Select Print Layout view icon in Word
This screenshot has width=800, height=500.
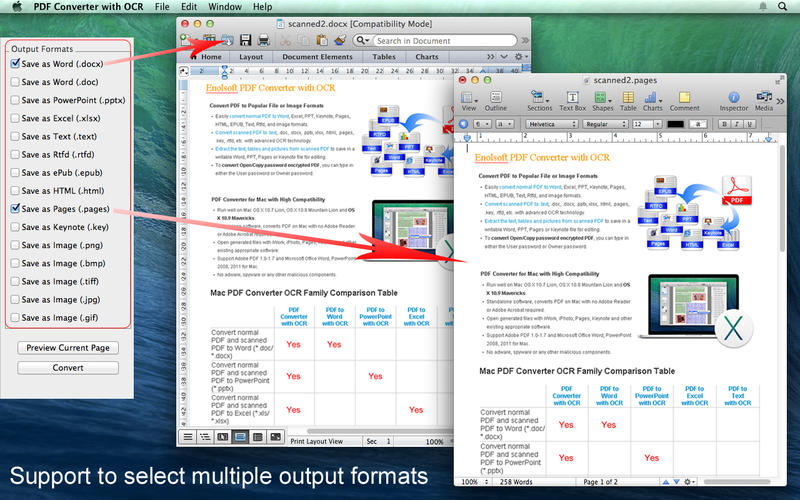240,437
